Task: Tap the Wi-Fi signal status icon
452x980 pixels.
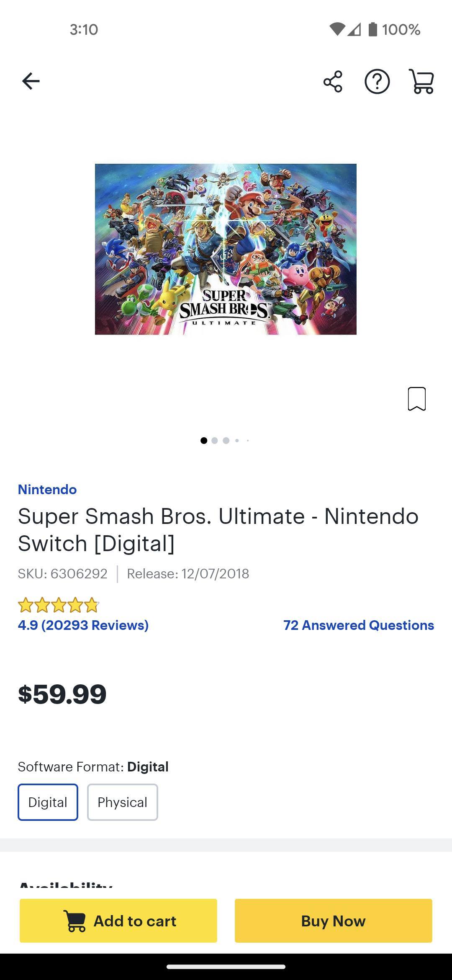Action: click(337, 29)
